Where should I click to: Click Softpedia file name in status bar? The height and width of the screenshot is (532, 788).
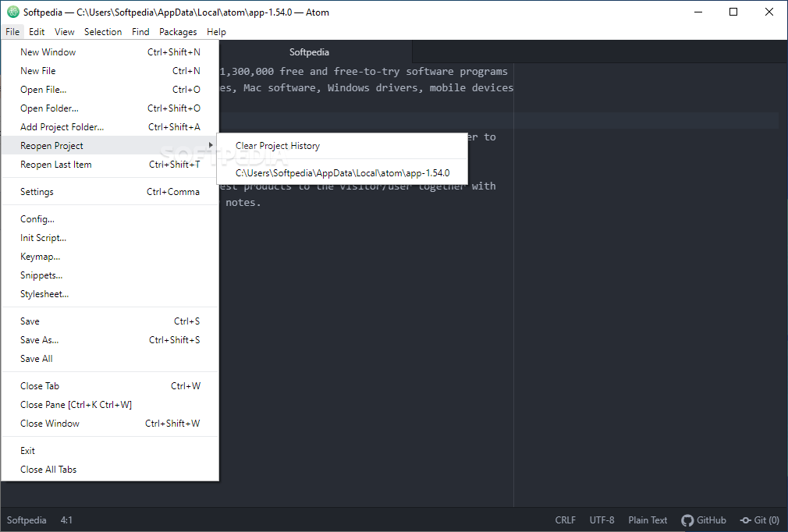(27, 520)
